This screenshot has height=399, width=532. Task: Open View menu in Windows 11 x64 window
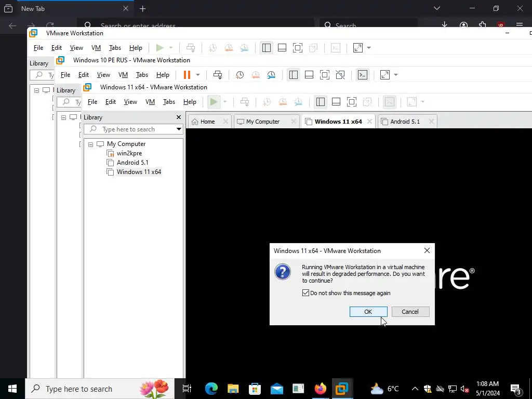(x=130, y=102)
